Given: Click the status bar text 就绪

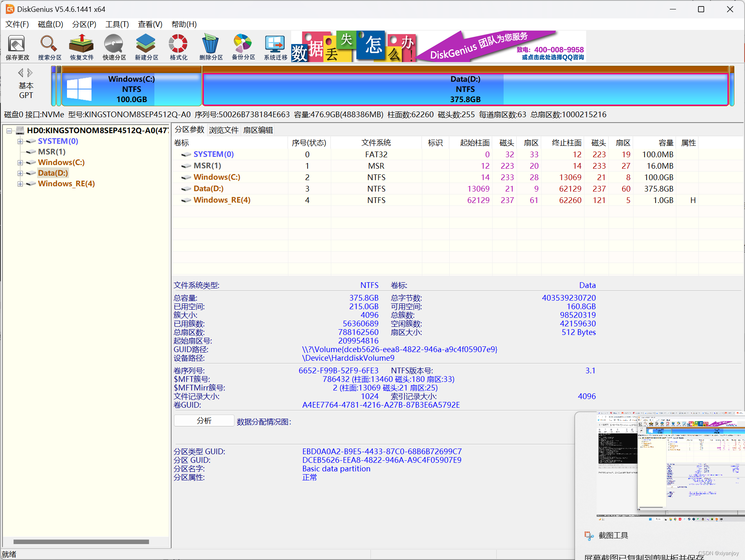Looking at the screenshot, I should [9, 554].
